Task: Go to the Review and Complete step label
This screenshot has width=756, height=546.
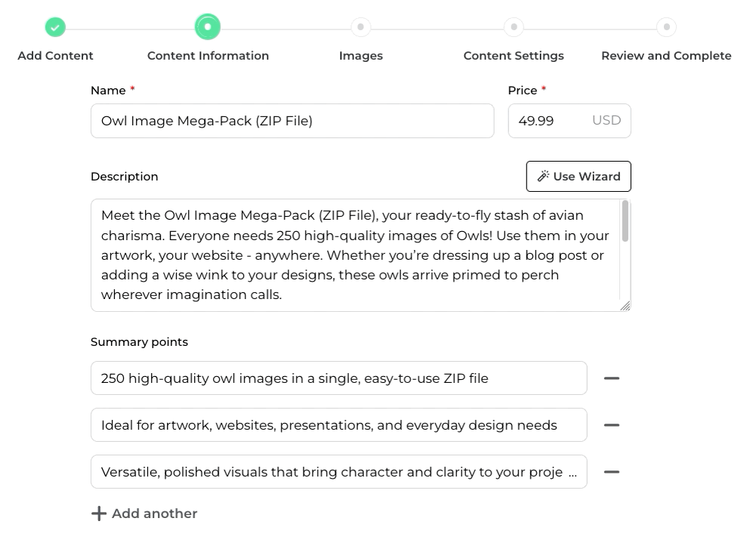Action: click(666, 56)
